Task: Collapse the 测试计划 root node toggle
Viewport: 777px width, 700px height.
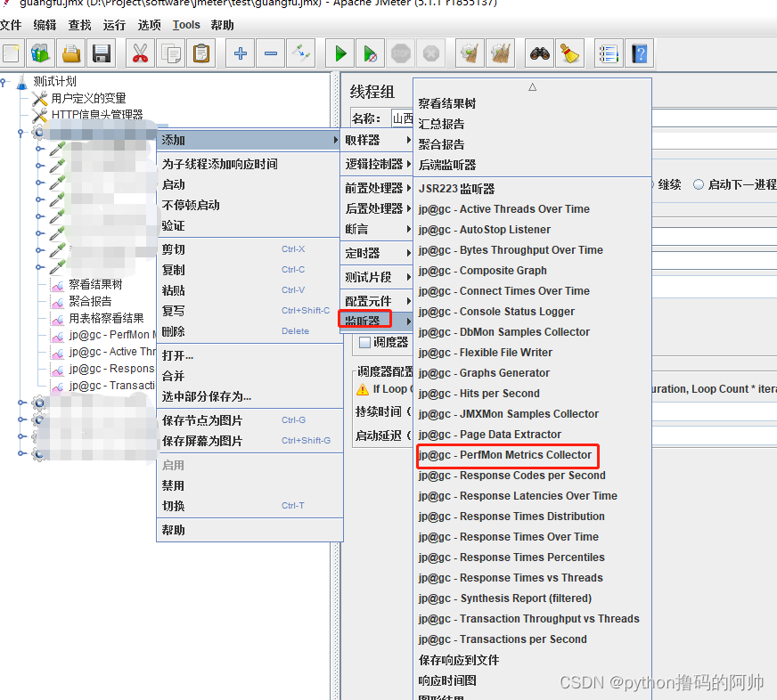Action: pyautogui.click(x=4, y=81)
